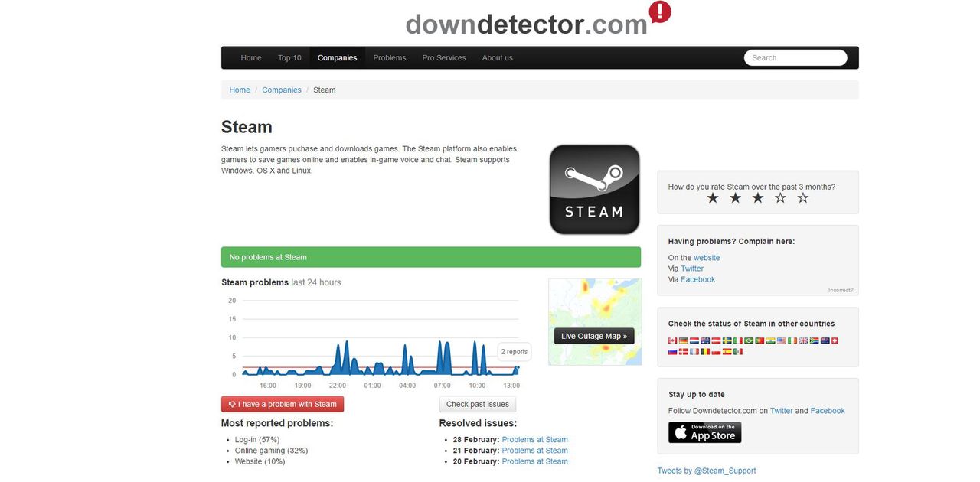Screen dimensions: 980x482
Task: Click the New Zealand flag
Action: (x=825, y=340)
